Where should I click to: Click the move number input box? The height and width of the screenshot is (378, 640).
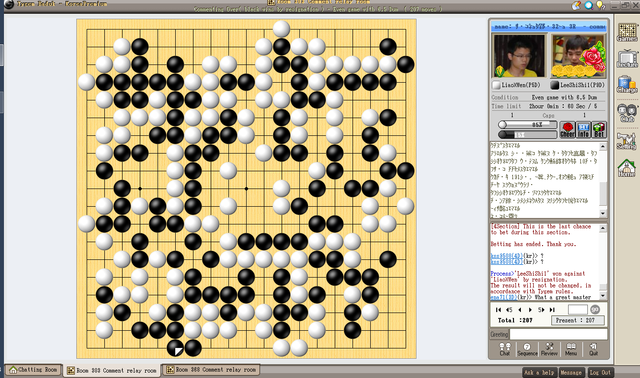click(578, 309)
